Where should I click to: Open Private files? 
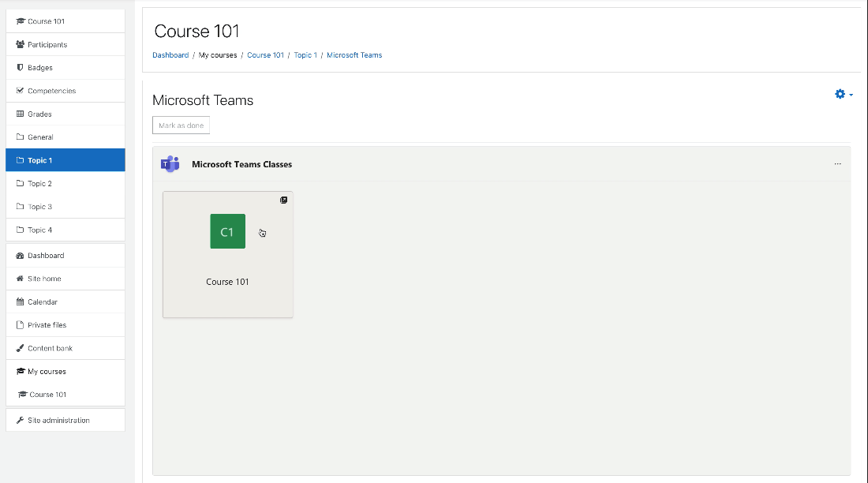[65, 325]
